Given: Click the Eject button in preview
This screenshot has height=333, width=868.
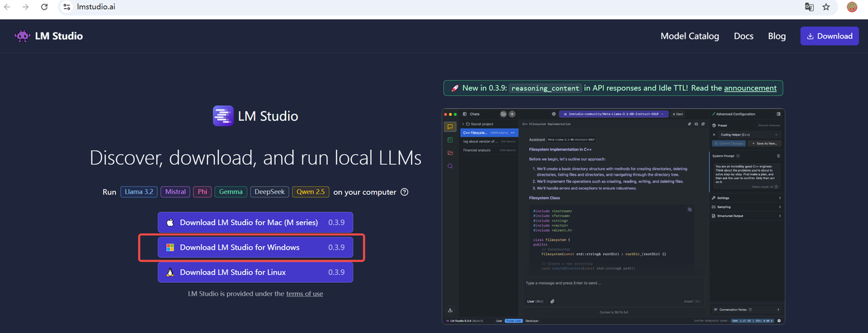Looking at the screenshot, I should click(678, 114).
